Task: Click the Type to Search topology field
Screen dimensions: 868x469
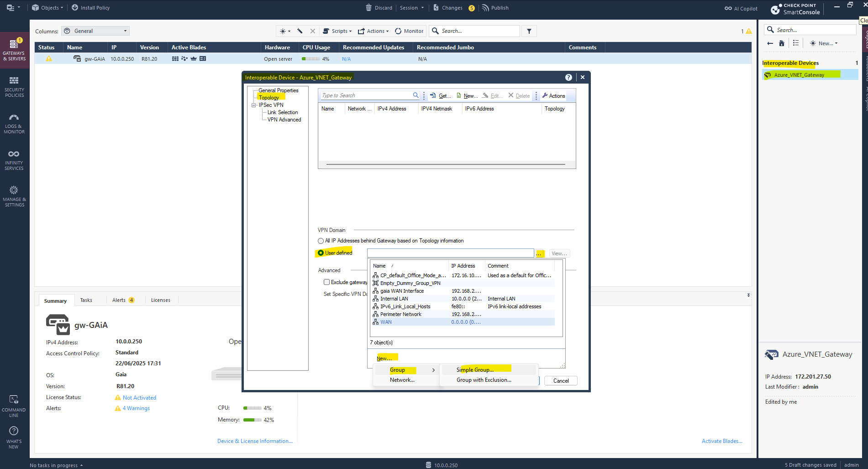Action: 366,95
